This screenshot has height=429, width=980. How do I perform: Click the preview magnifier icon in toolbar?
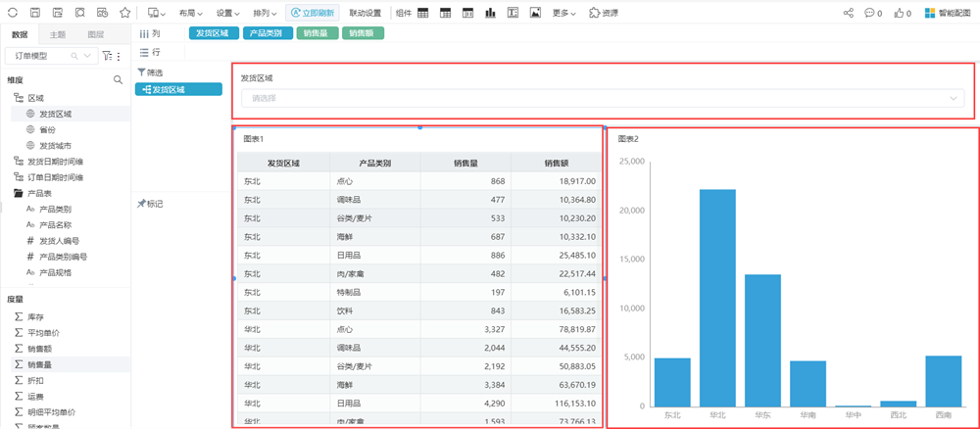pos(80,13)
